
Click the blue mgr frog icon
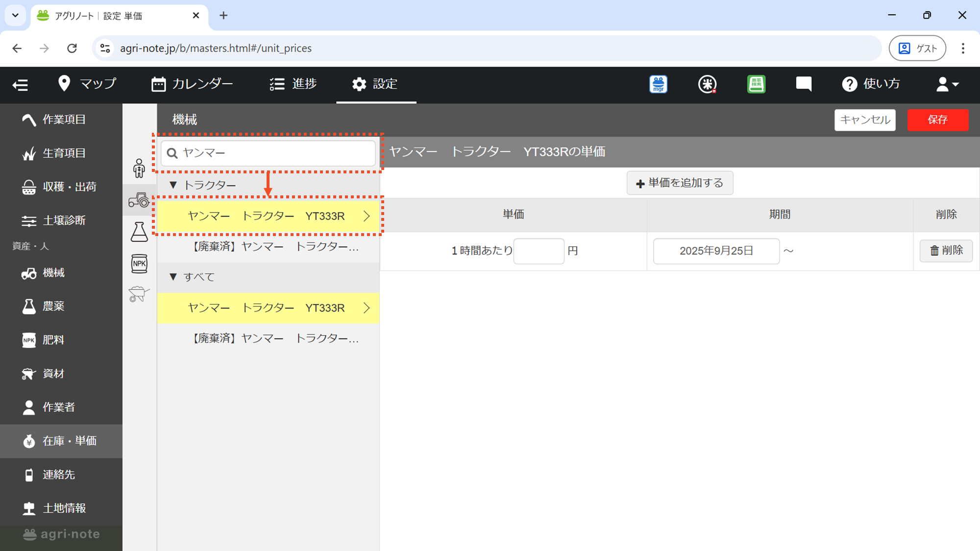(x=658, y=84)
